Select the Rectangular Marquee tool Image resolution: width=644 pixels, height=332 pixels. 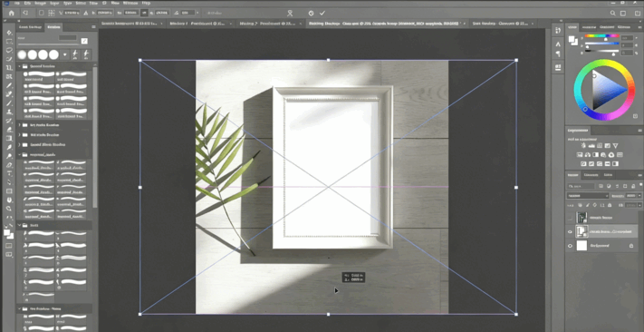coord(9,42)
